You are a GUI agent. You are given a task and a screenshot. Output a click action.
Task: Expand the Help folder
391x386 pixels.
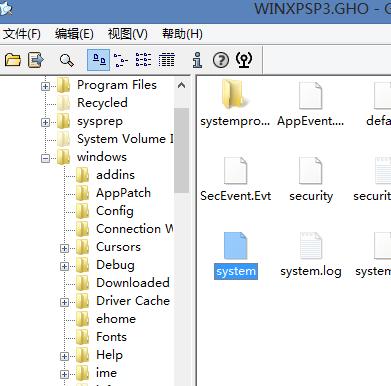click(x=64, y=356)
